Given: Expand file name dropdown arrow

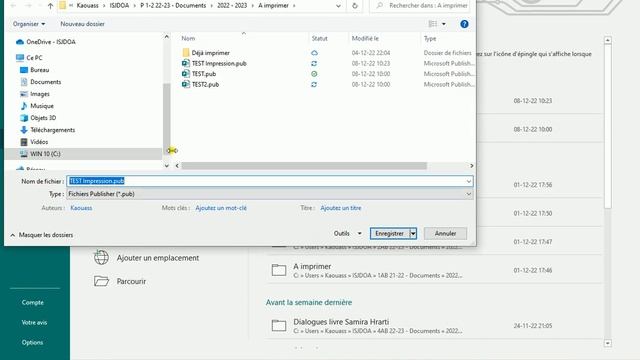Looking at the screenshot, I should click(469, 181).
